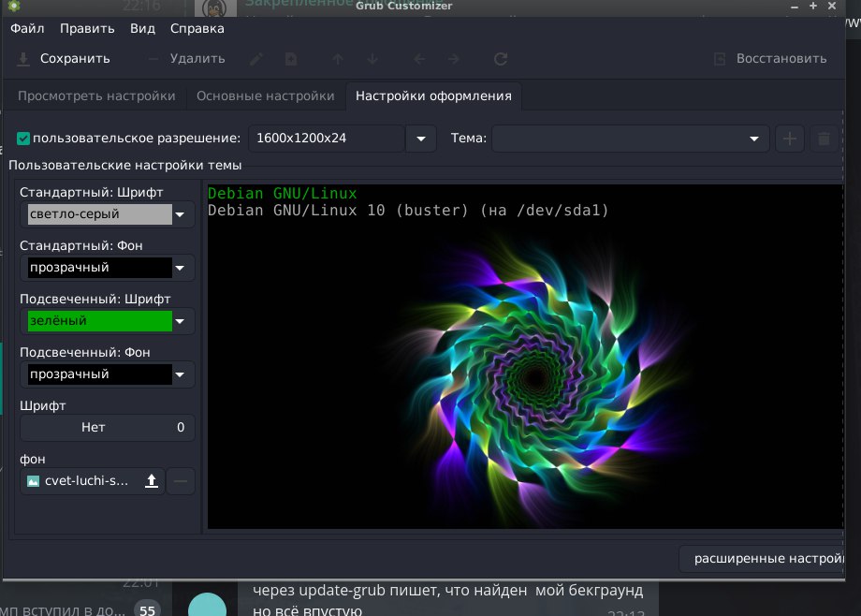Click the Grub Customizer app icon in titlebar
Image resolution: width=861 pixels, height=616 pixels.
pyautogui.click(x=14, y=6)
